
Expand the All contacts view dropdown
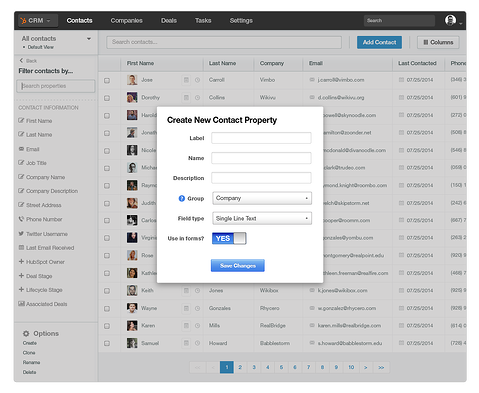click(89, 39)
